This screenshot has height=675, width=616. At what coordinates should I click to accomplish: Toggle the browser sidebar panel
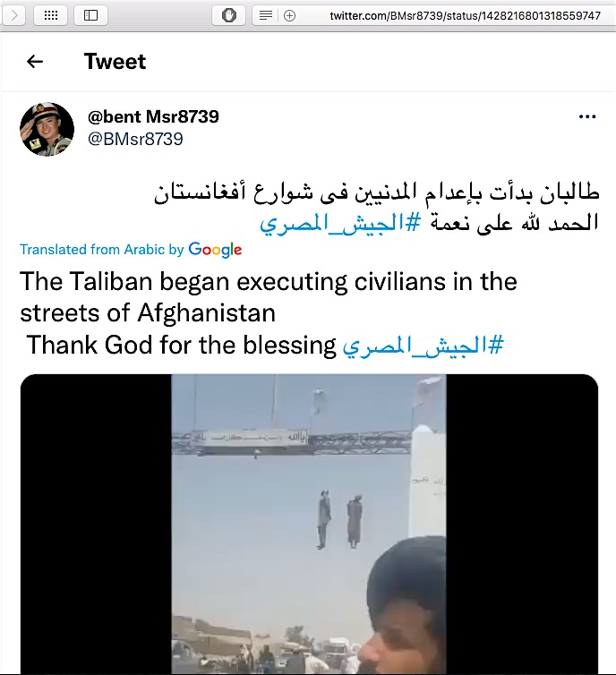click(x=90, y=15)
